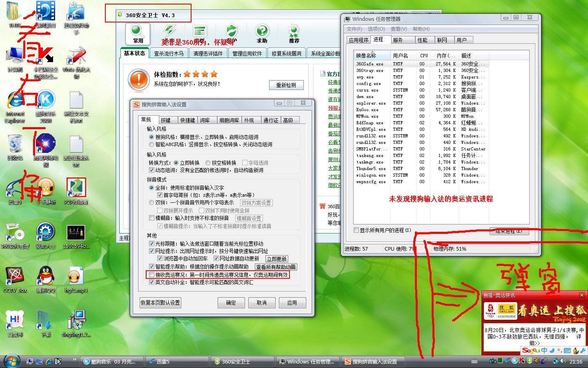Activate 酷狗音乐 taskbar button
The image size is (588, 368).
pyautogui.click(x=112, y=361)
